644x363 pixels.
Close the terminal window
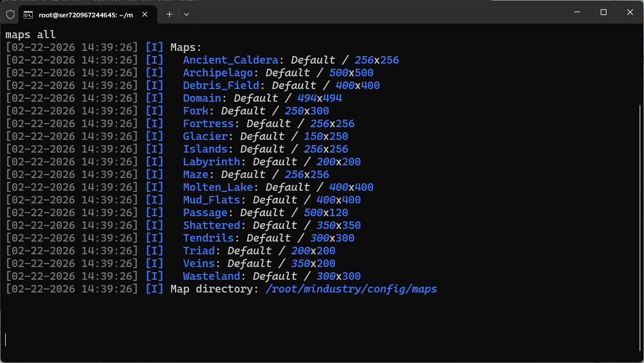tap(630, 12)
